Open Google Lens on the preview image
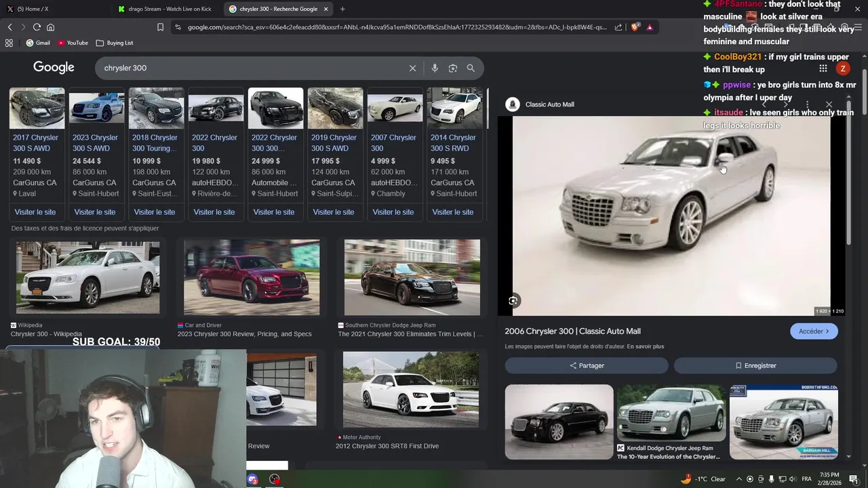The image size is (868, 488). pos(513,300)
